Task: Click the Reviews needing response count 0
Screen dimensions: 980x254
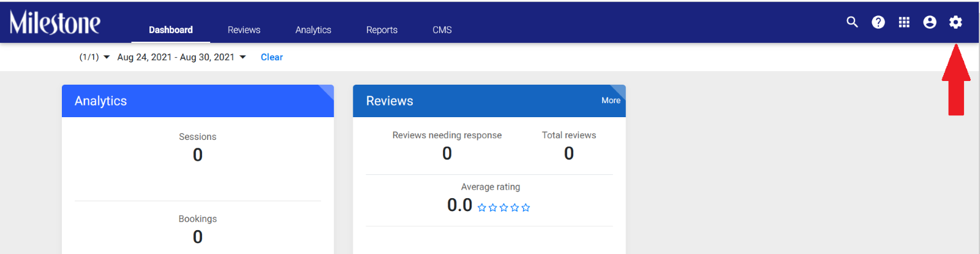Action: pos(447,153)
